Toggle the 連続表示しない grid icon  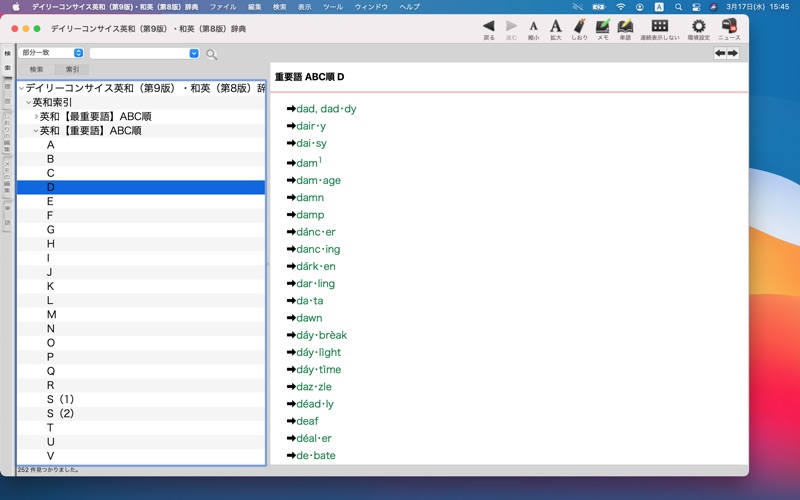click(x=660, y=26)
